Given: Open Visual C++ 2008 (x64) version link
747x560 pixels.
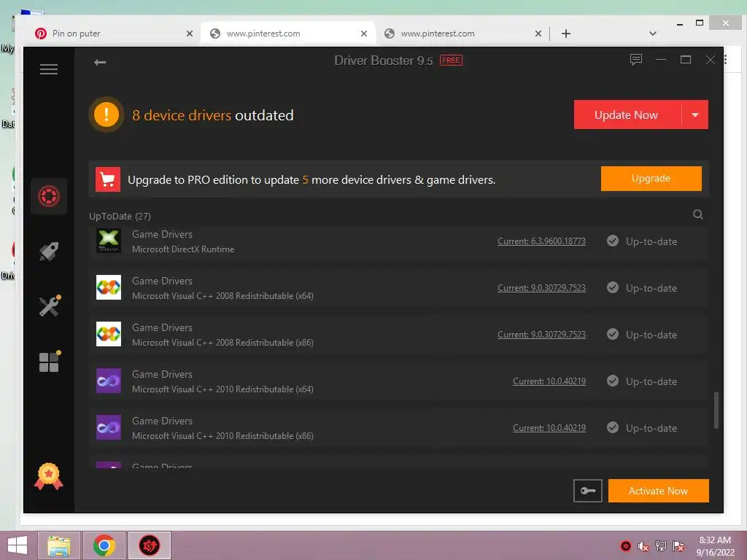Looking at the screenshot, I should (x=542, y=288).
